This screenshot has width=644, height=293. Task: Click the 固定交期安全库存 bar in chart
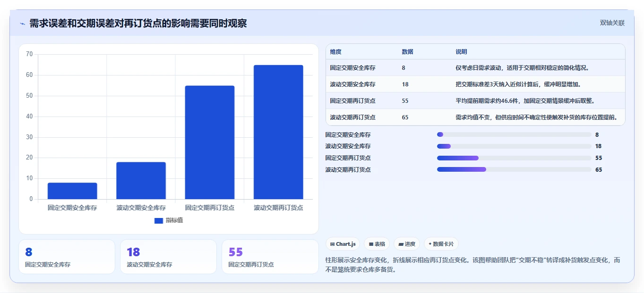tap(72, 191)
